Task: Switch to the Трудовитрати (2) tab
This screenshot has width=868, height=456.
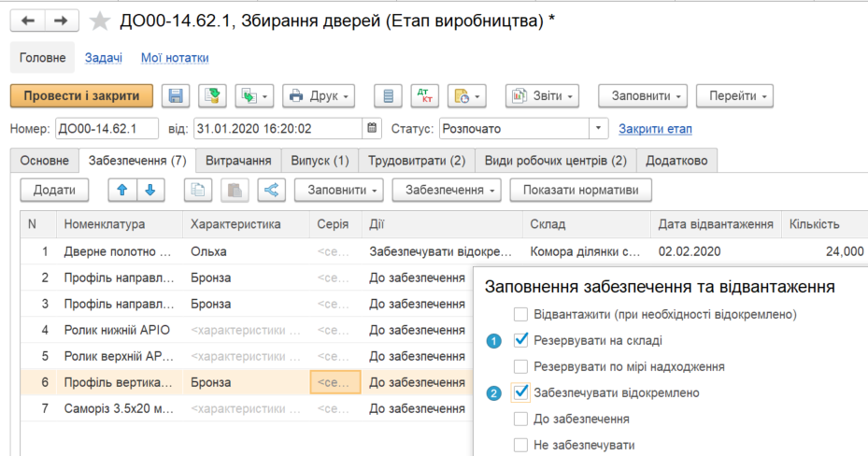Action: click(x=416, y=161)
